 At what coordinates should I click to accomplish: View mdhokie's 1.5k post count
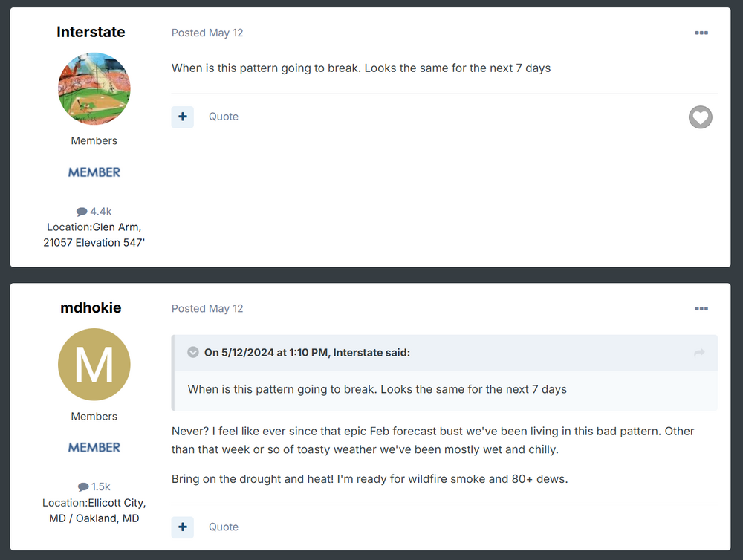(x=94, y=486)
